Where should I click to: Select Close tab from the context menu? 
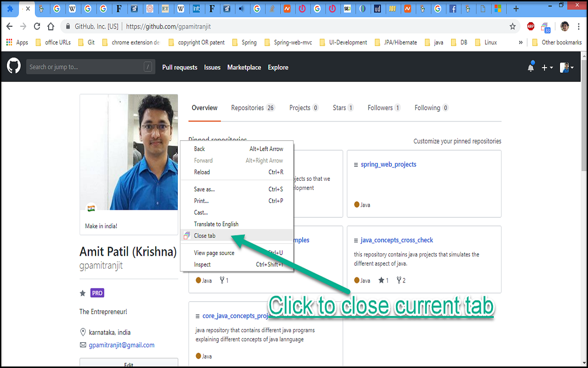click(204, 236)
